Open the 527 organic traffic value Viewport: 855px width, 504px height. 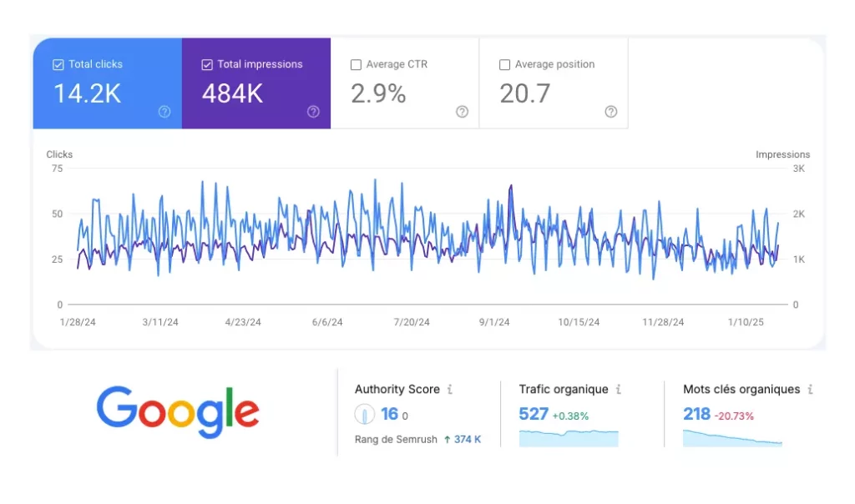click(534, 414)
